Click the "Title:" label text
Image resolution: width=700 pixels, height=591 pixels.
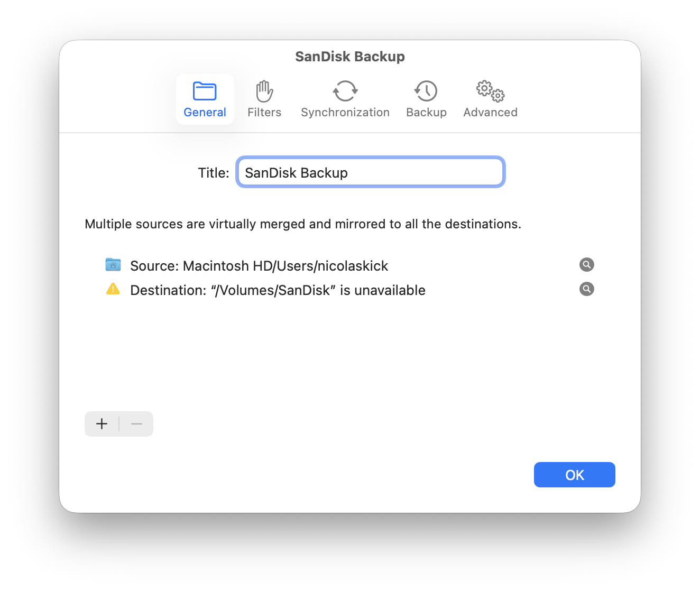pos(214,173)
